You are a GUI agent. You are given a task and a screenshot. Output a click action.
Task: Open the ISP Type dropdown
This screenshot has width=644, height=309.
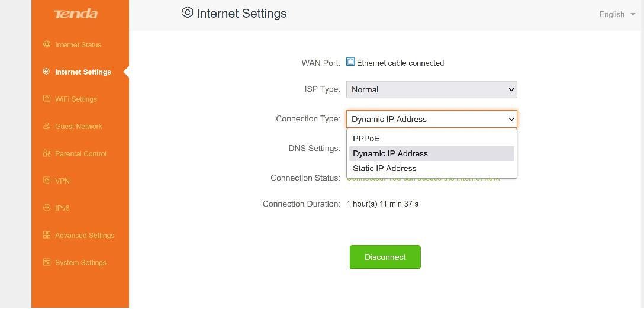click(432, 89)
